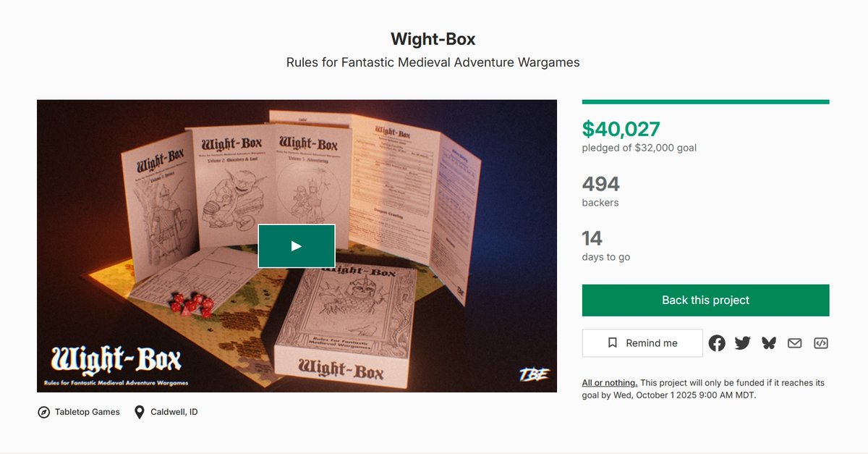The width and height of the screenshot is (868, 454).
Task: Open the Tabletop Games category link
Action: [88, 412]
